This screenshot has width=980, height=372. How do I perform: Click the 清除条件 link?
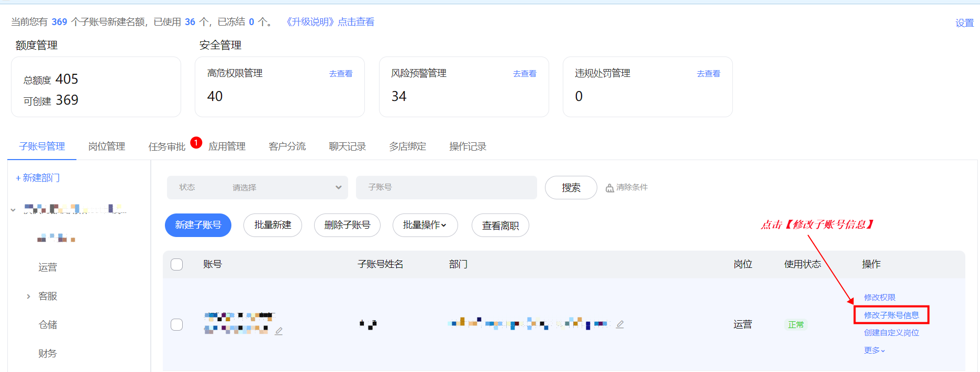632,187
